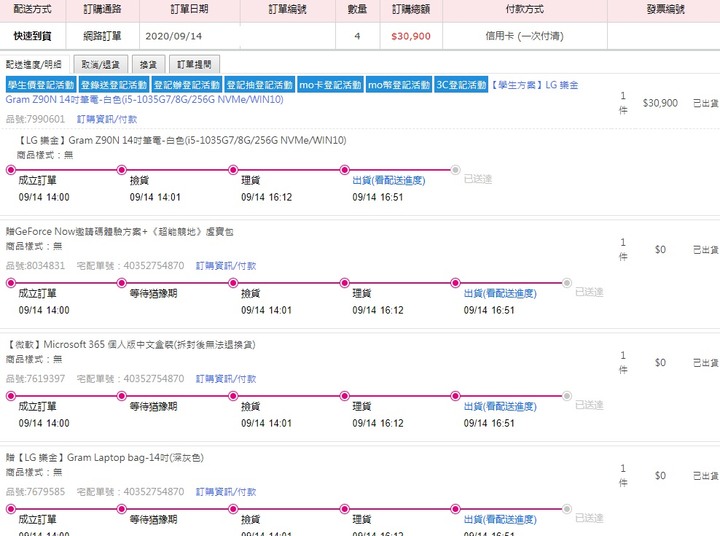Click the 訂單編號 column header
The image size is (720, 536).
288,9
